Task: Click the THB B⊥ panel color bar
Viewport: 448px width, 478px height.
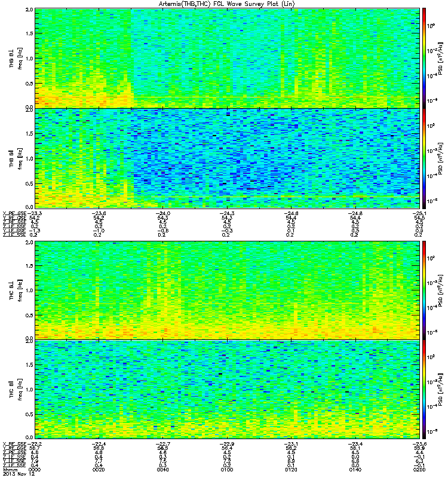Action: click(424, 58)
